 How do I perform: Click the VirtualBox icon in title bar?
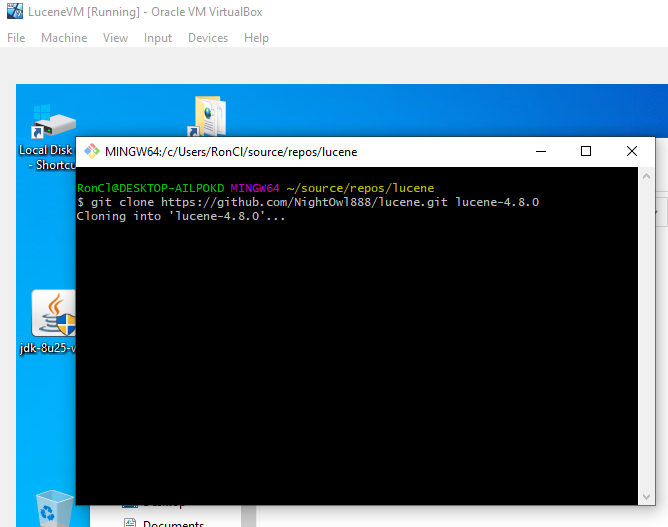[x=12, y=11]
